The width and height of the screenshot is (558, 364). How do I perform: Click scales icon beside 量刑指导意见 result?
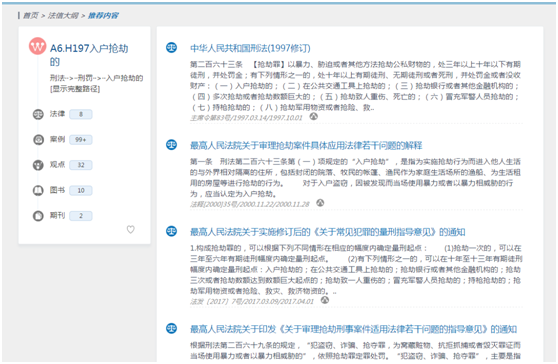tap(172, 231)
